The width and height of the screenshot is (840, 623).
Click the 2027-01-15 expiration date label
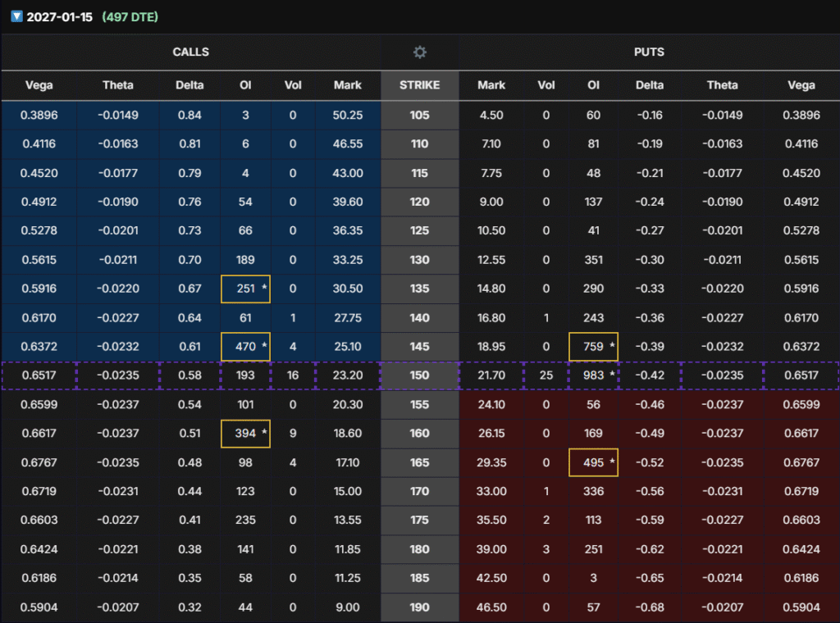60,17
